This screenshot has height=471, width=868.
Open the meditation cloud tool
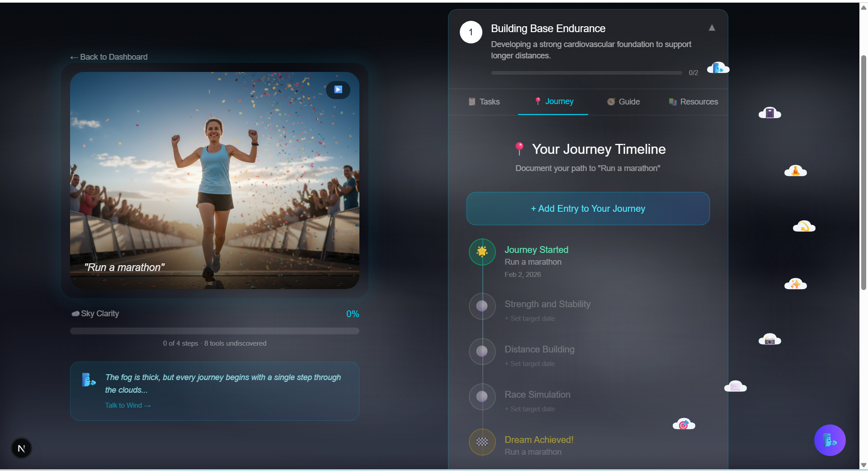tap(795, 171)
